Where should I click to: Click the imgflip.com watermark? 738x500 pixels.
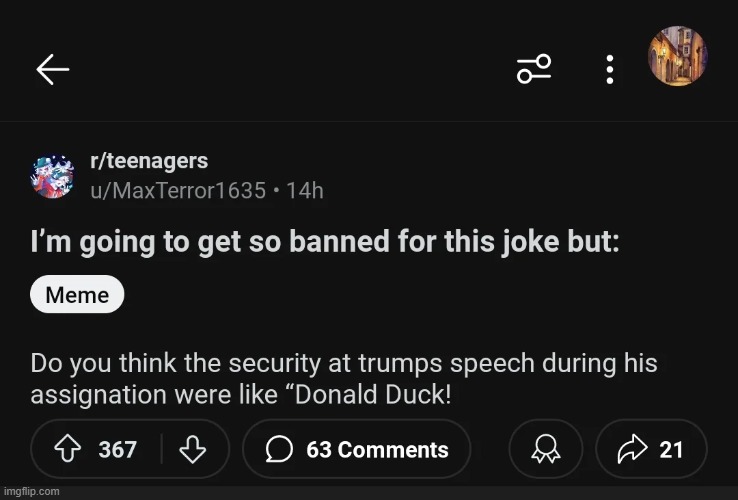(31, 492)
